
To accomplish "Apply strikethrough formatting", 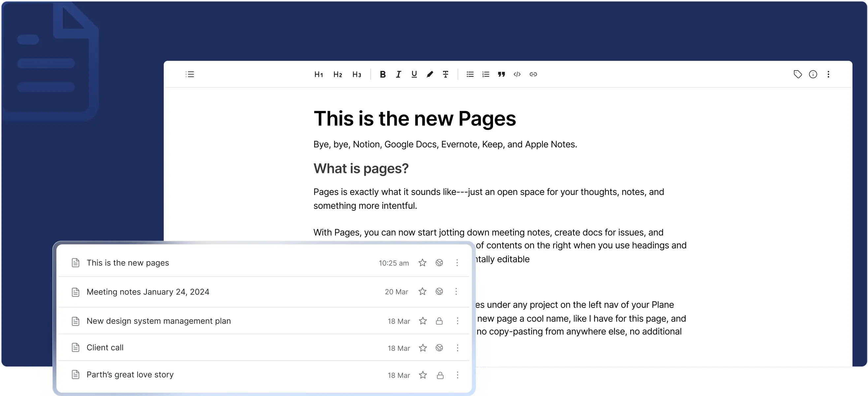I will 446,75.
